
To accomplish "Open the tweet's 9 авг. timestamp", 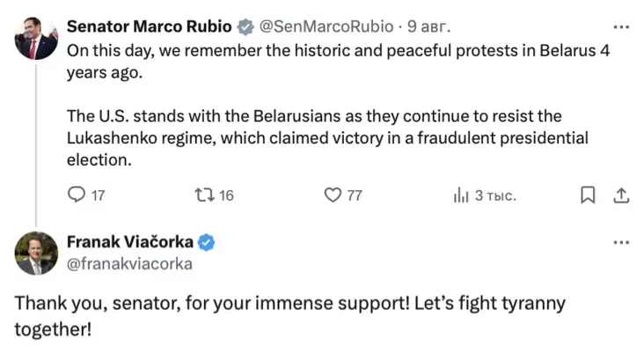I will click(428, 26).
